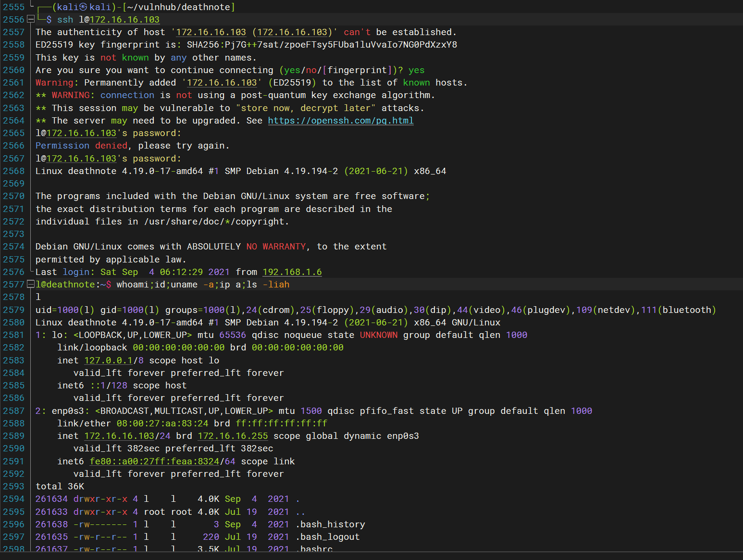The width and height of the screenshot is (743, 560).
Task: Click the red UNKNOWN state text
Action: (379, 335)
